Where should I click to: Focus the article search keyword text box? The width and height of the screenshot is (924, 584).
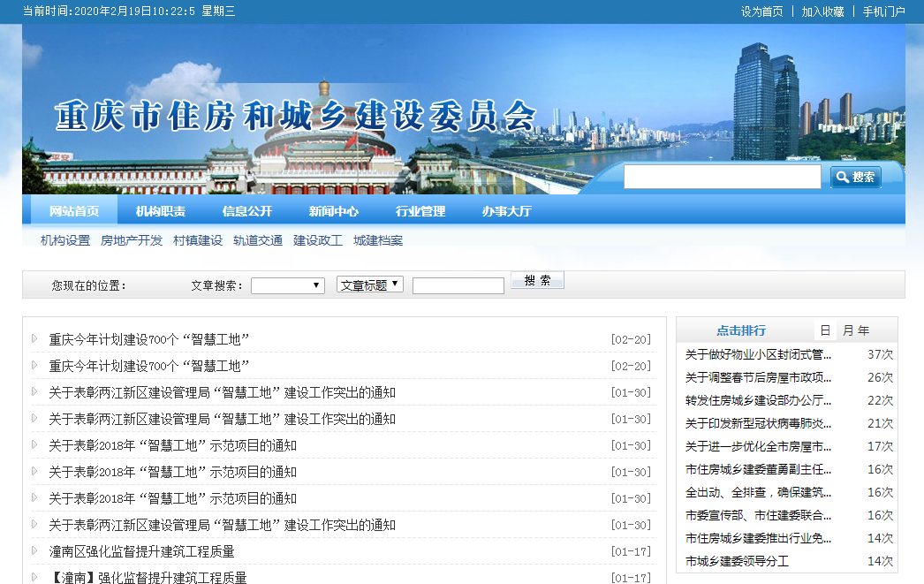[458, 285]
